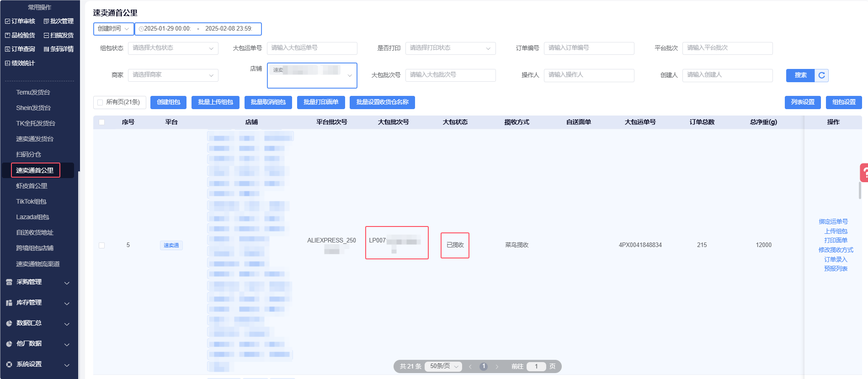Open the 组包状态 dropdown

(x=173, y=48)
